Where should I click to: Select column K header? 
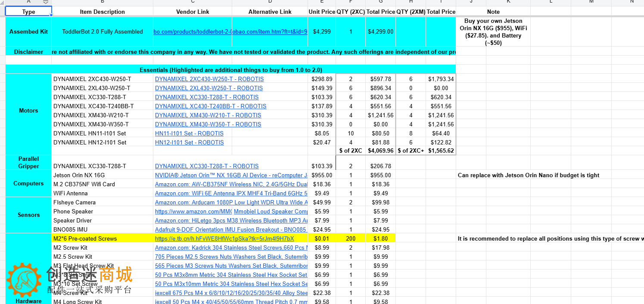tap(508, 2)
